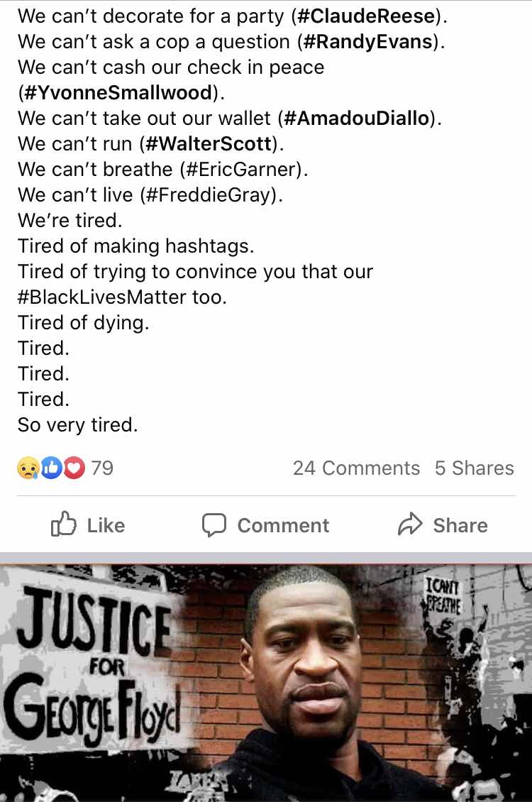Open the #ClaudeReese hashtag
Viewport: 532px width, 802px height.
366,16
